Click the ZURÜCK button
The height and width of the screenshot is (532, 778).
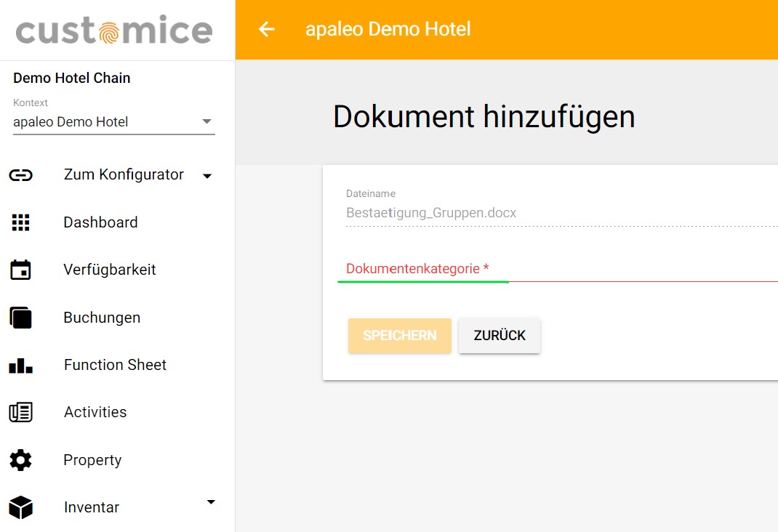[500, 336]
